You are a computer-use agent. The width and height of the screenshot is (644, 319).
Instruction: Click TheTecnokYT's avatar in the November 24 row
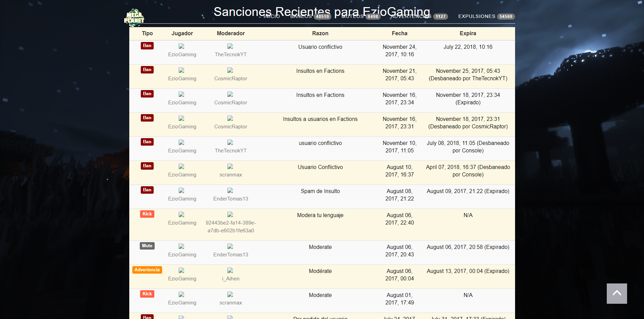(x=230, y=46)
